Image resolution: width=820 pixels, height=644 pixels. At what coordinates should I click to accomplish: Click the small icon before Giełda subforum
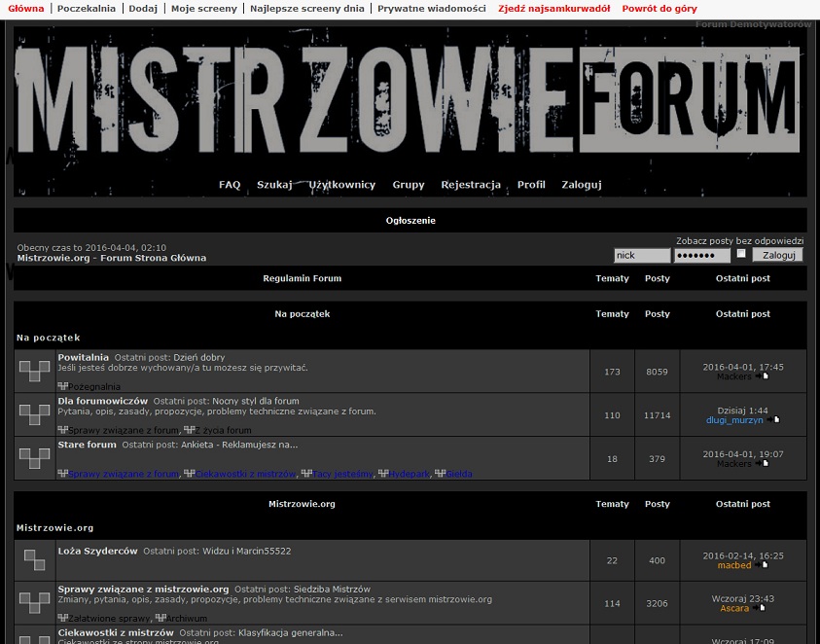coord(440,474)
